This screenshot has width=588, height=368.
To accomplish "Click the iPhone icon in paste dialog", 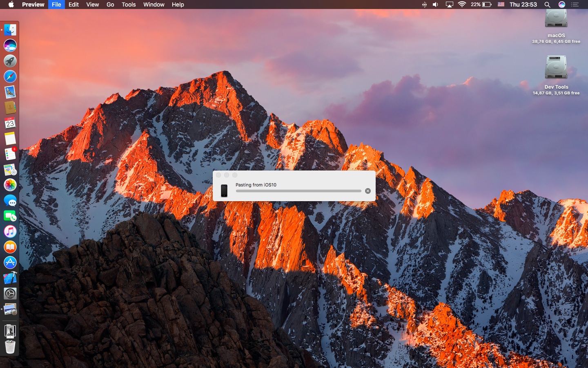I will tap(224, 191).
